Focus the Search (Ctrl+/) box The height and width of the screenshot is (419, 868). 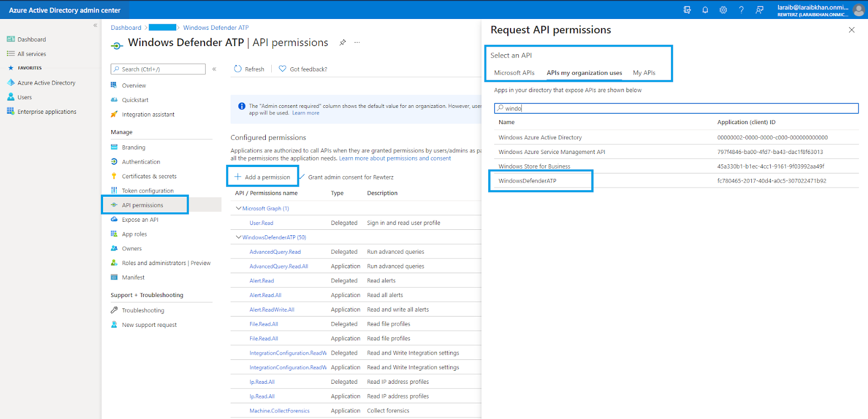158,69
